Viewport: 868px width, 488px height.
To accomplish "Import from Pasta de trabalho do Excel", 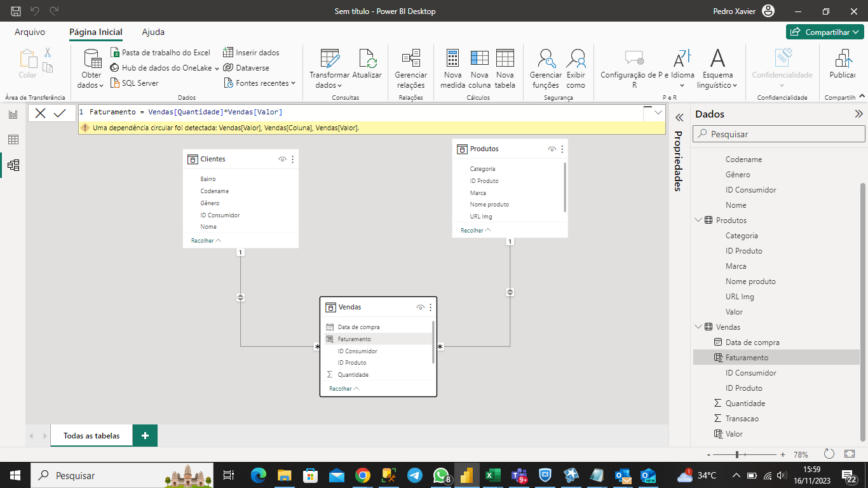I will click(160, 53).
